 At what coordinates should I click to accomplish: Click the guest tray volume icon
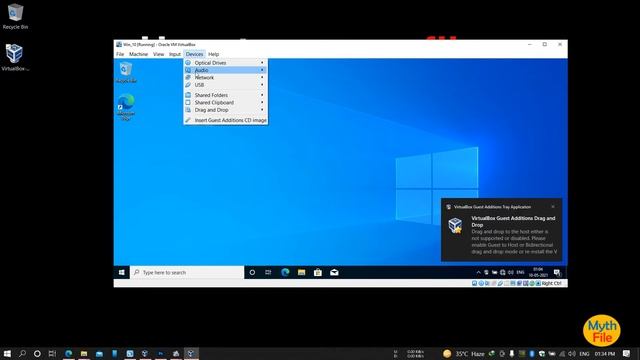tap(511, 272)
